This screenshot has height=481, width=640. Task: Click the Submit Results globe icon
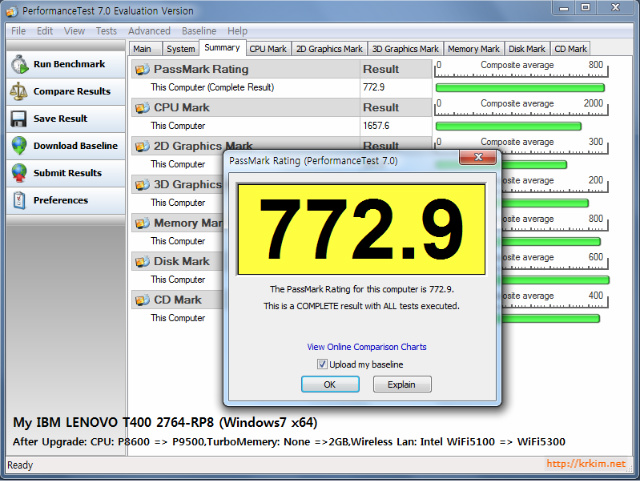[19, 173]
